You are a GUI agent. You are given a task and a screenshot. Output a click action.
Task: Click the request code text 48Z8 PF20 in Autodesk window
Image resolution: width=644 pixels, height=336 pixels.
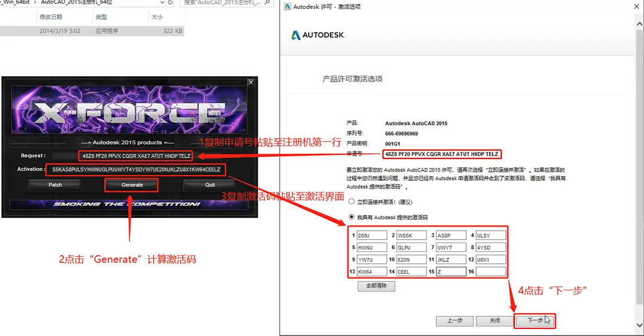441,154
